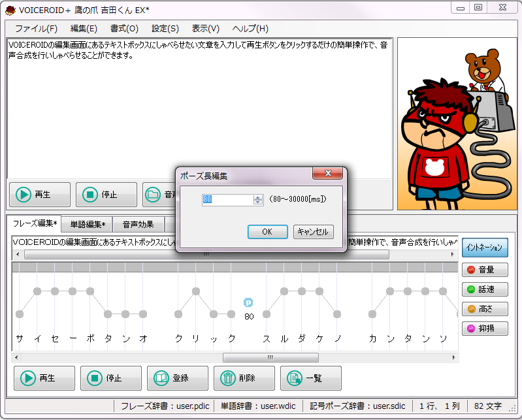Click the lower 再生 play button

point(44,378)
